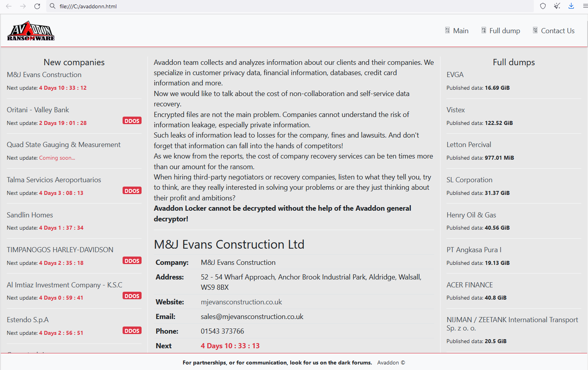Viewport: 588px width, 370px height.
Task: Open the browser hamburger menu
Action: (585, 6)
